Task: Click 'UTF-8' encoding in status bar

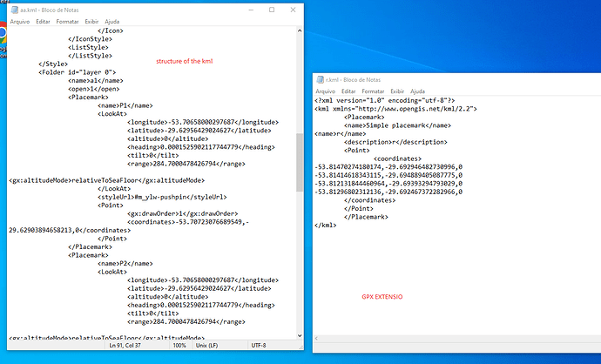Action: coord(259,346)
